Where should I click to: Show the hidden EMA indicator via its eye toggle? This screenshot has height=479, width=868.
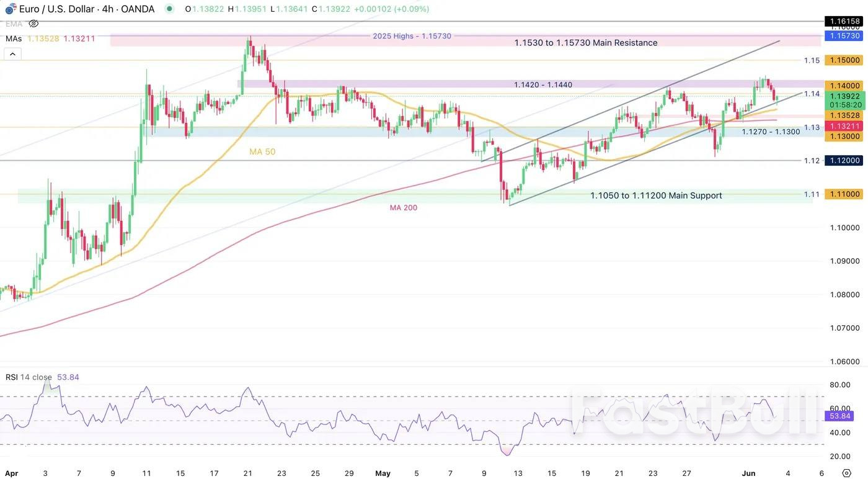[33, 24]
